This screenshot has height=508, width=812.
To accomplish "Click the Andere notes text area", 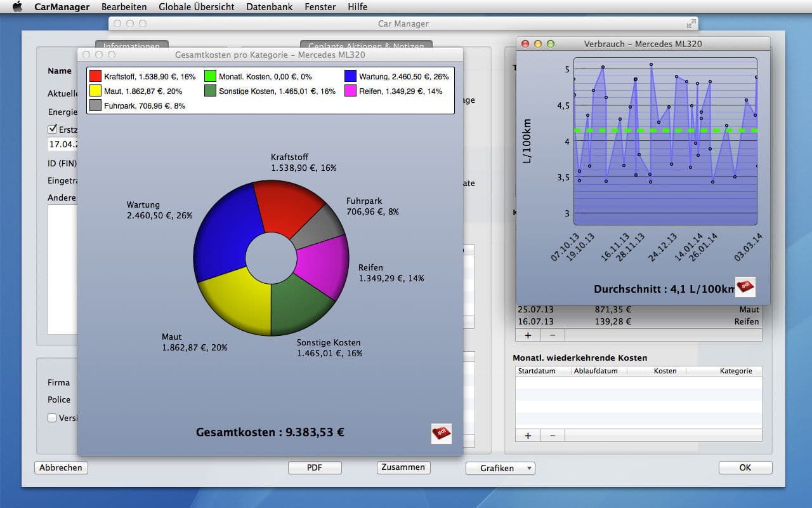I will [62, 269].
